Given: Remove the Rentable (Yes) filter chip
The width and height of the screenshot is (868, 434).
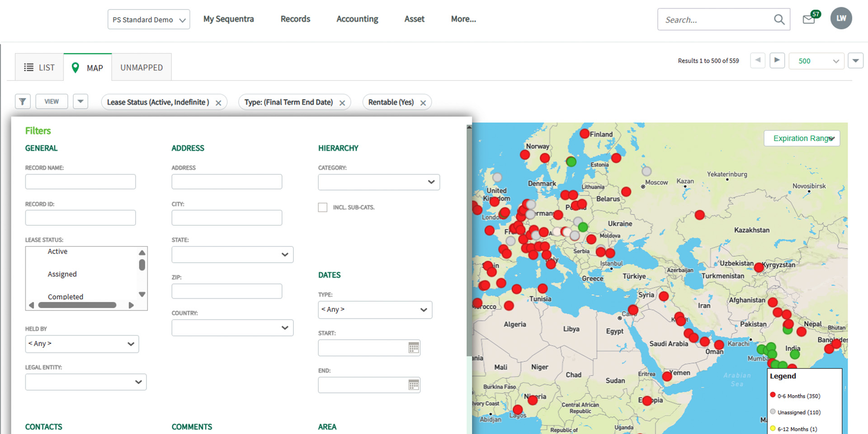Looking at the screenshot, I should pos(423,103).
